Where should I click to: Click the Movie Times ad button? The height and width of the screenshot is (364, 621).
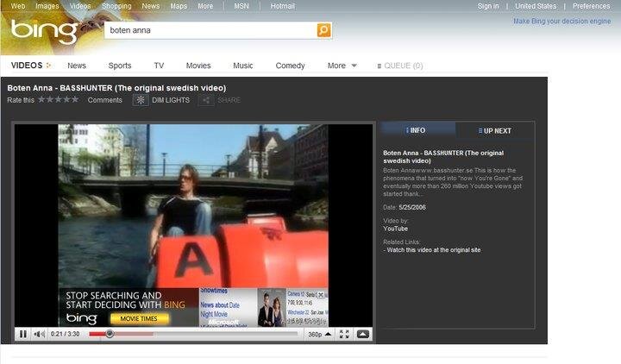pos(139,318)
